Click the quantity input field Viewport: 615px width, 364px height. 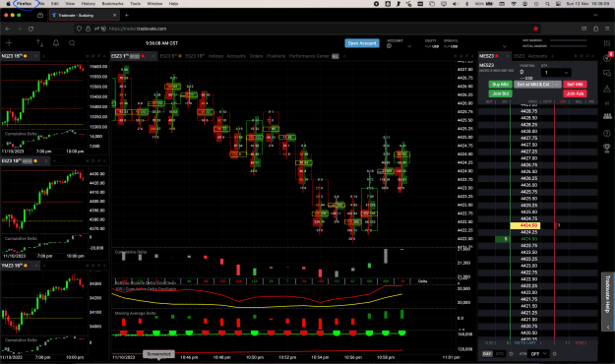(551, 73)
